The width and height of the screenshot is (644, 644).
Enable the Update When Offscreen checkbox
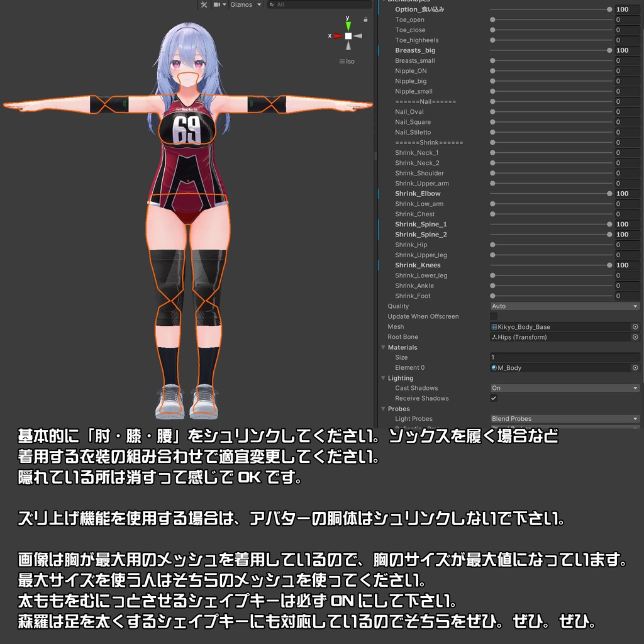click(492, 316)
